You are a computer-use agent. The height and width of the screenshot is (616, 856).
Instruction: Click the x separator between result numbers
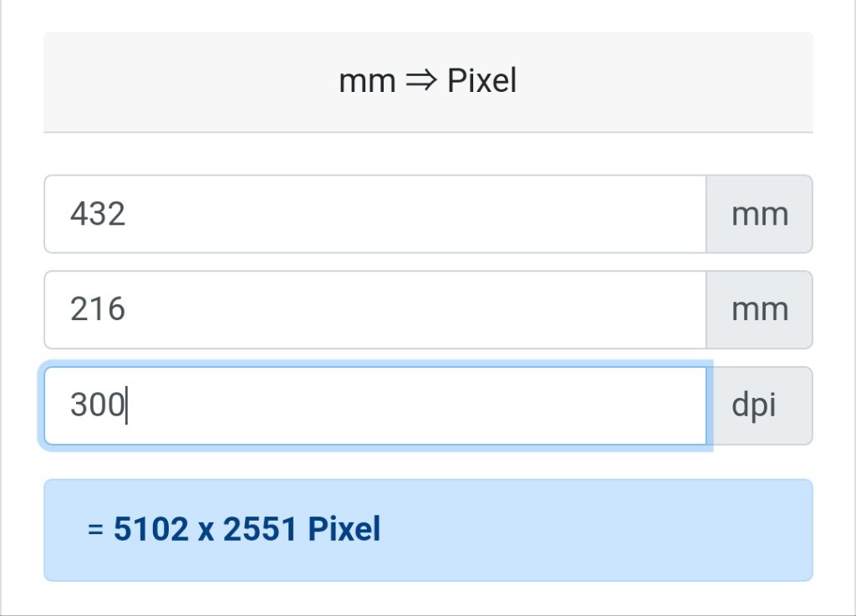pyautogui.click(x=206, y=532)
